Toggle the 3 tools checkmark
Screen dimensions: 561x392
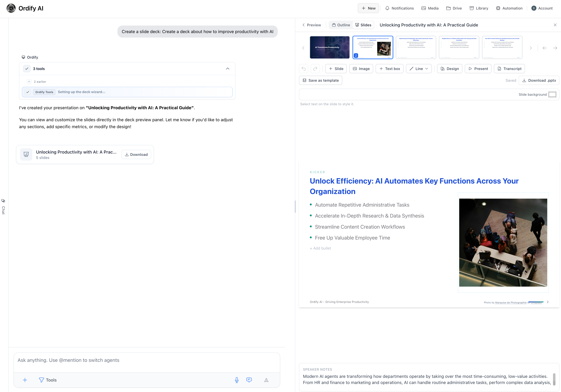[x=27, y=69]
